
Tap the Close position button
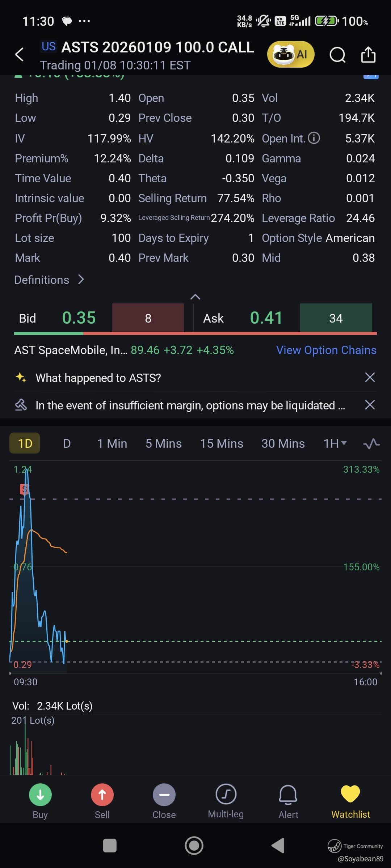click(x=164, y=795)
